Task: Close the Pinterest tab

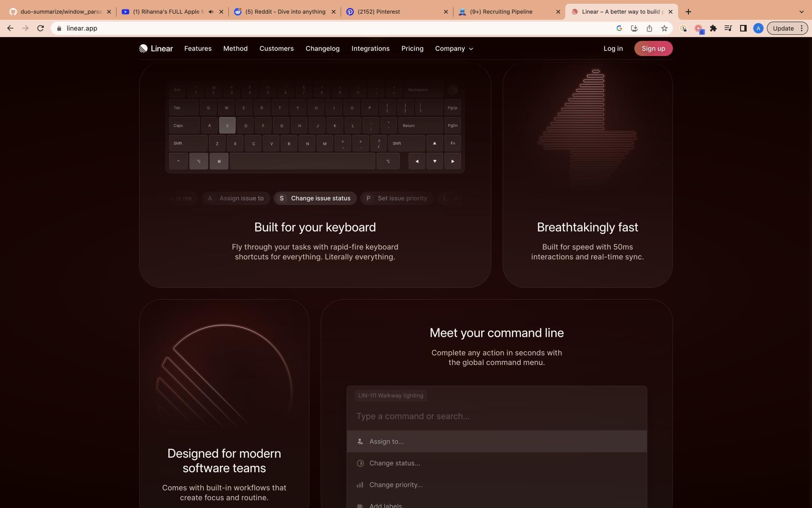Action: [x=446, y=12]
